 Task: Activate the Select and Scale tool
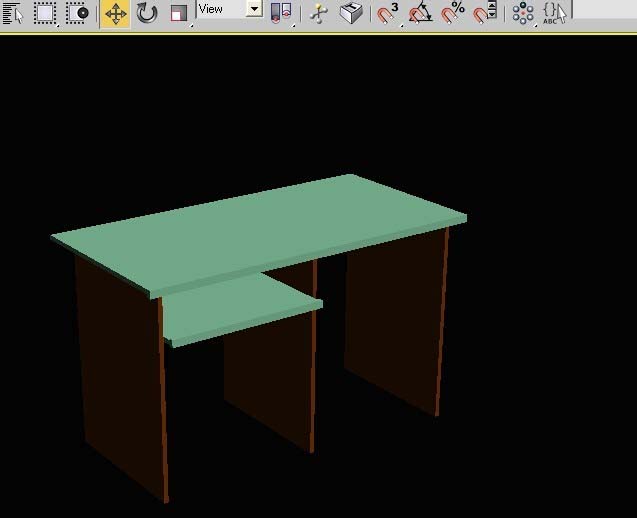pyautogui.click(x=179, y=14)
